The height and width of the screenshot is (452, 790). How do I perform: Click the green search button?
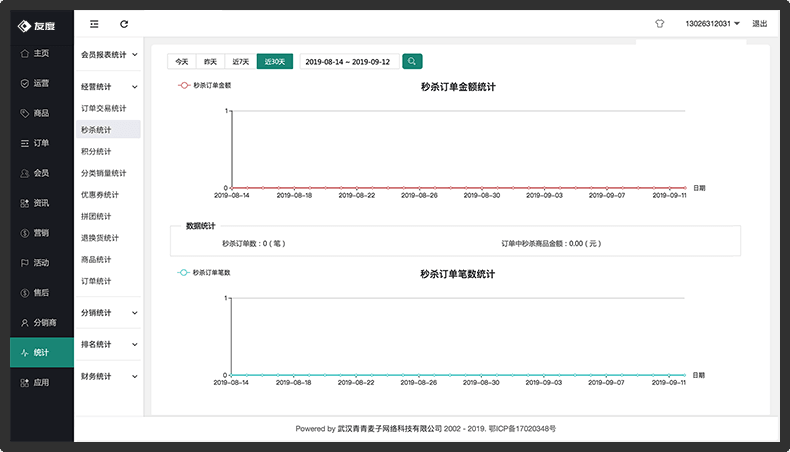pyautogui.click(x=412, y=61)
